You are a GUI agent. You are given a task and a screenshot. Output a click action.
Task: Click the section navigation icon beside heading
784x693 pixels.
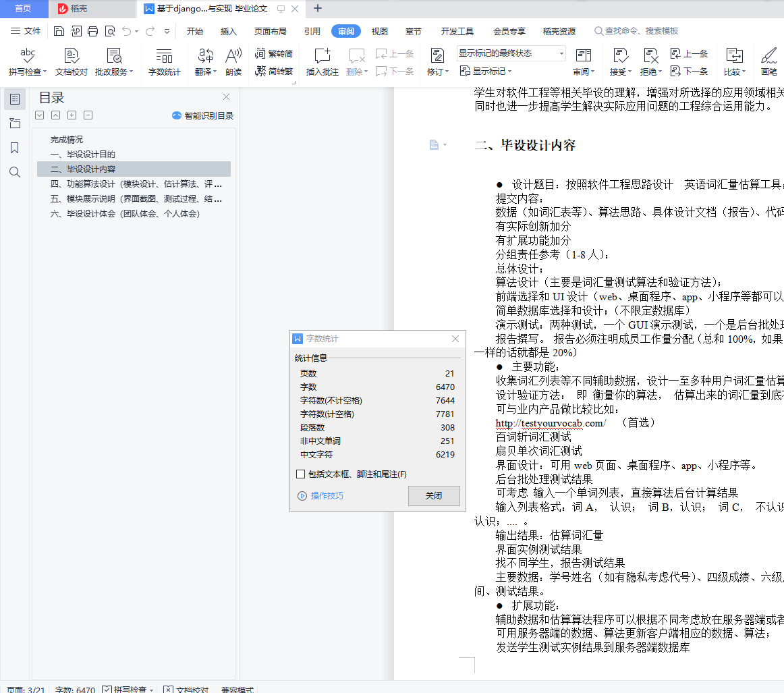(434, 145)
